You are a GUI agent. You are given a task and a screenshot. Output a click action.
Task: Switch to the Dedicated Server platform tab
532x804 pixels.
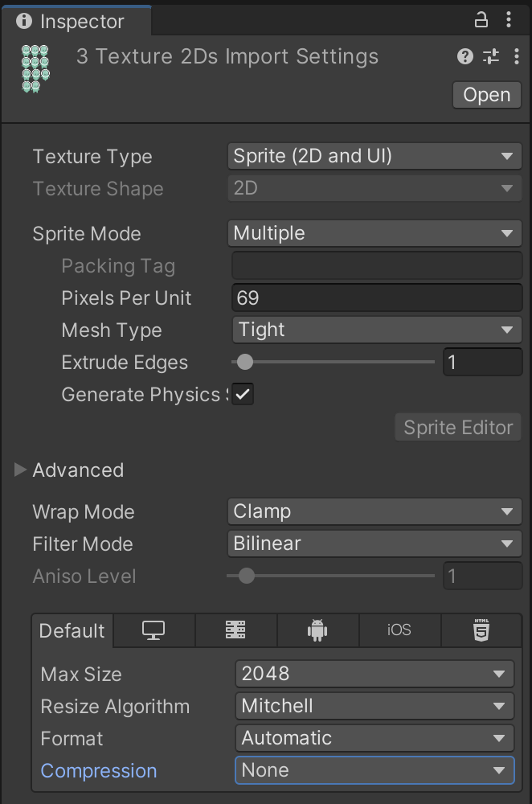[235, 631]
